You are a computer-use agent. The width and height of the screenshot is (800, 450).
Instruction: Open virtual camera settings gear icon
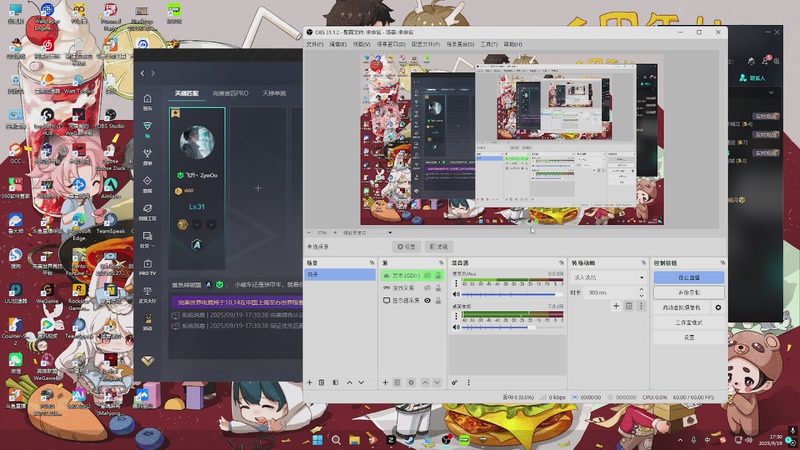pyautogui.click(x=718, y=308)
